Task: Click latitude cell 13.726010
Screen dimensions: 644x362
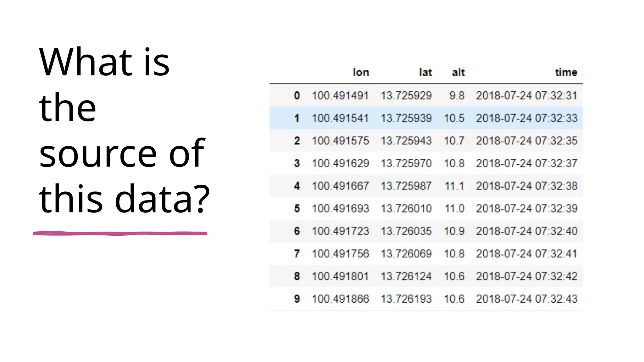Action: click(406, 208)
